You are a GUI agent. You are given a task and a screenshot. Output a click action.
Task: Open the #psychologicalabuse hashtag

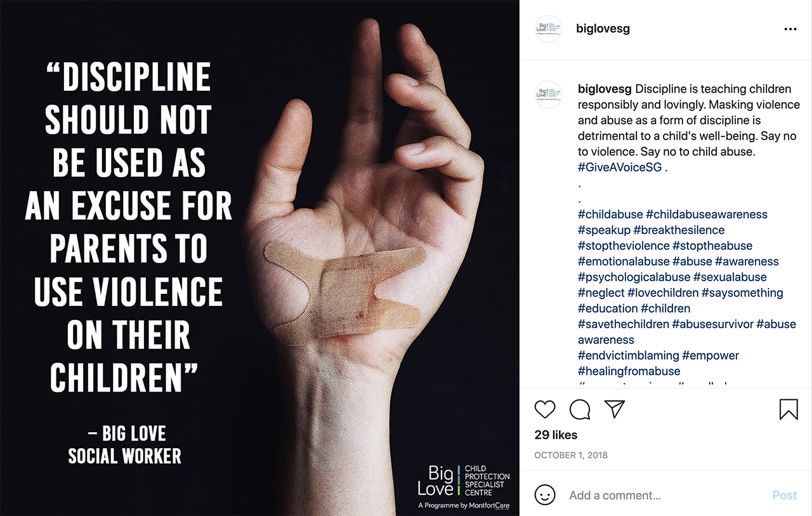pos(634,277)
